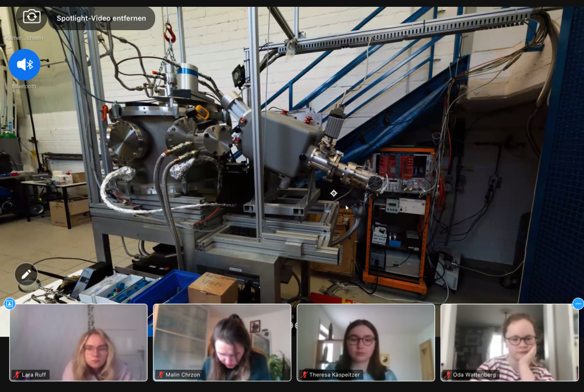Image resolution: width=584 pixels, height=392 pixels.
Task: Click the Theresa Käspeitzer name label
Action: (x=336, y=375)
